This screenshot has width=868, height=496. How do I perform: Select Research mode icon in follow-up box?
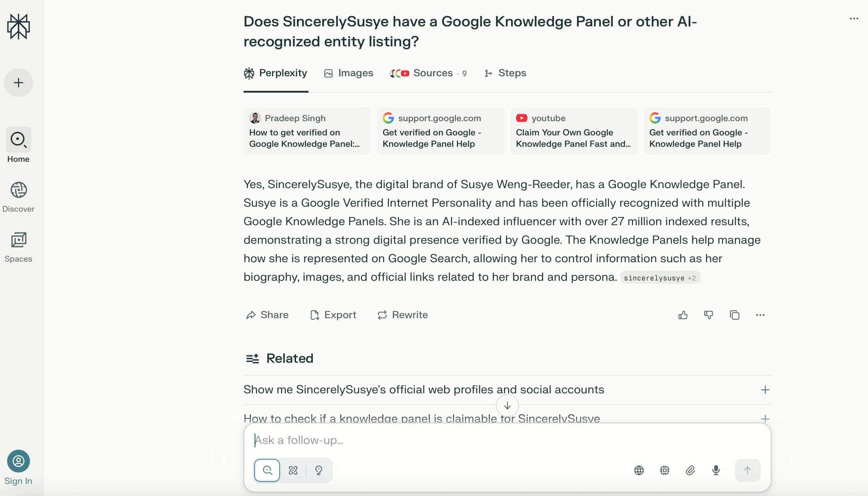(293, 470)
